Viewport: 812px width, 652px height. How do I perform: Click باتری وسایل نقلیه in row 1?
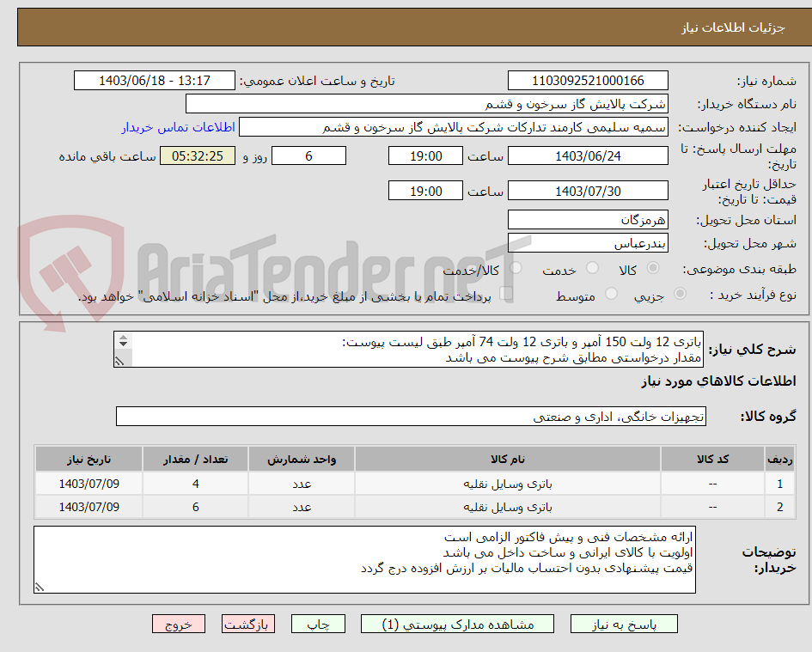508,484
